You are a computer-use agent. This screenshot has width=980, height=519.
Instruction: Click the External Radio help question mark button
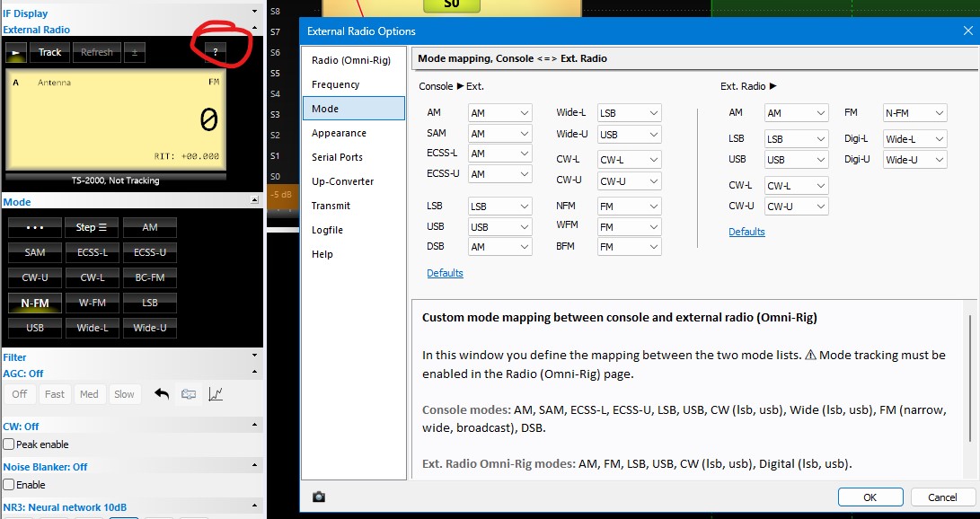point(215,52)
